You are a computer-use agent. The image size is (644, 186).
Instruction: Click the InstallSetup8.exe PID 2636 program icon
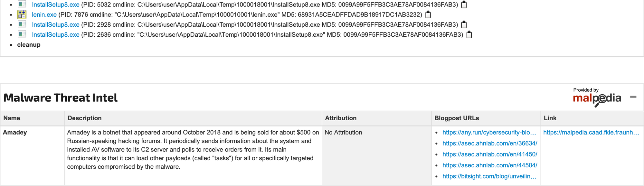tap(22, 34)
